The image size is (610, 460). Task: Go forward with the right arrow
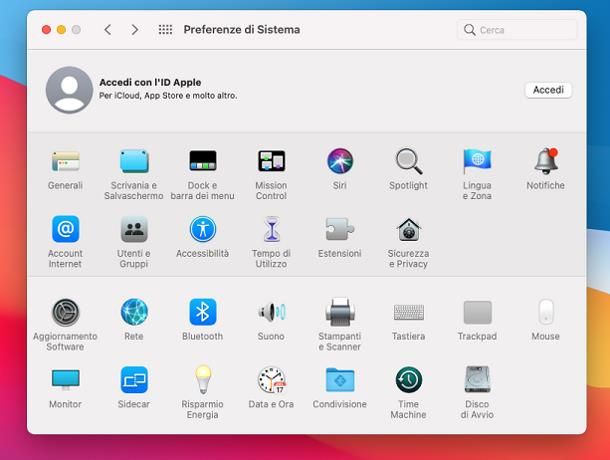(x=135, y=30)
